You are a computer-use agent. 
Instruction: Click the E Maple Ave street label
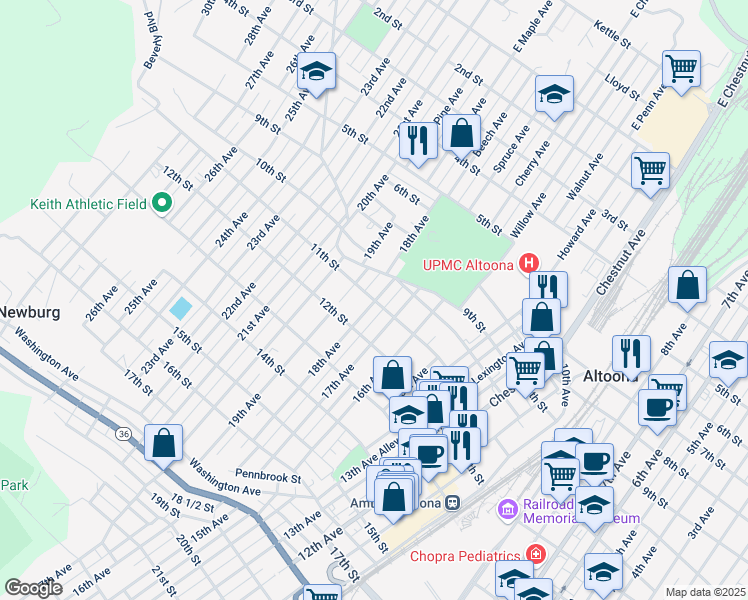click(x=532, y=26)
